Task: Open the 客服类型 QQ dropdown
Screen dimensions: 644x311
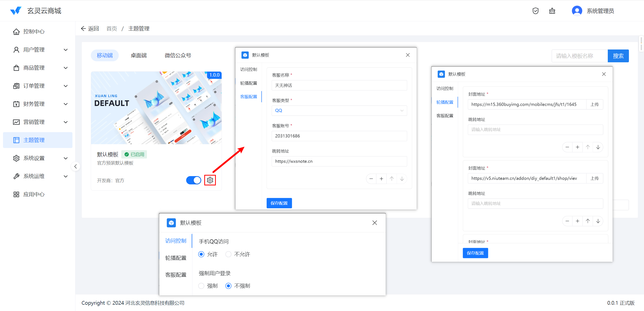Action: (x=339, y=111)
